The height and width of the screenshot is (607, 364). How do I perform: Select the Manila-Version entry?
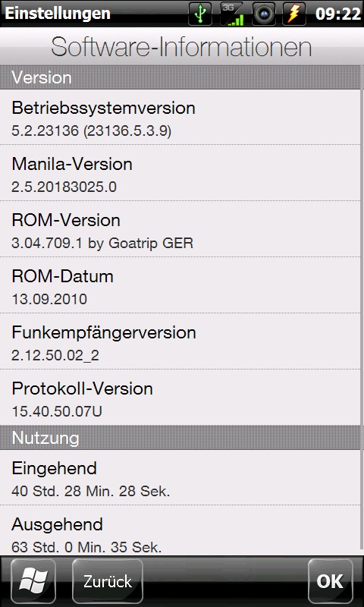pos(180,173)
